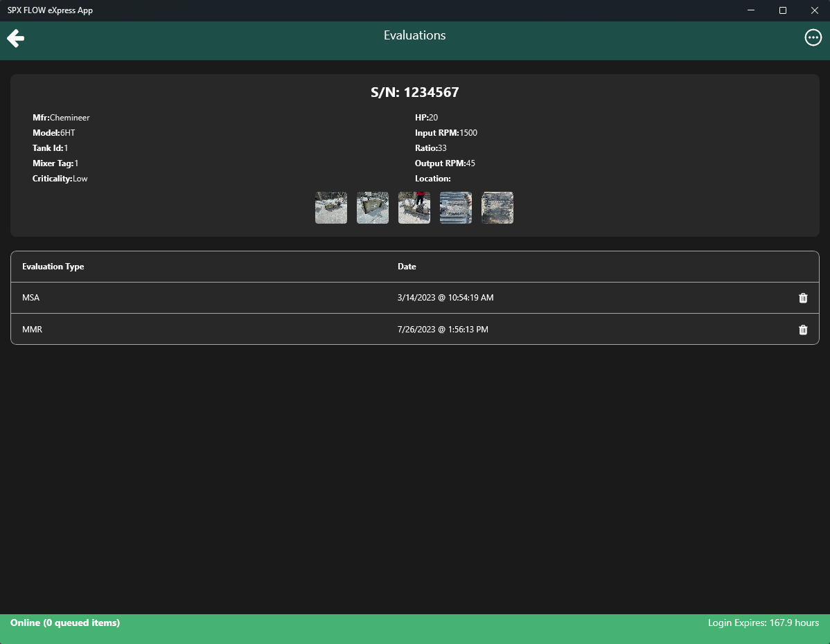Open the fifth dark photo thumbnail
Screen dimensions: 830x644
(x=497, y=208)
